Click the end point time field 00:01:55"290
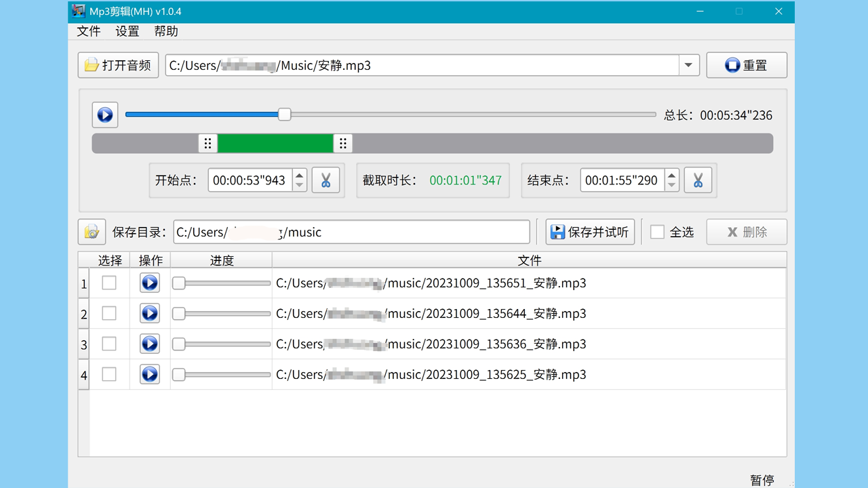868x488 pixels. click(622, 180)
